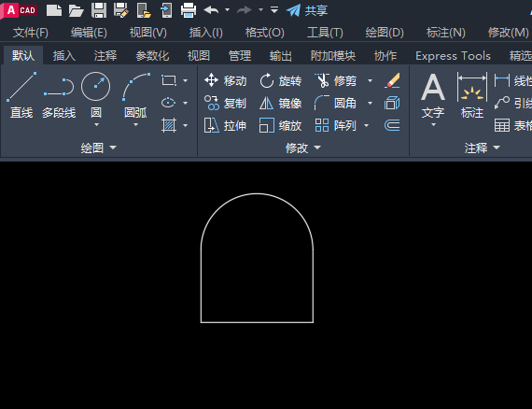The height and width of the screenshot is (409, 532).
Task: Select the 文字 text tool
Action: (433, 95)
